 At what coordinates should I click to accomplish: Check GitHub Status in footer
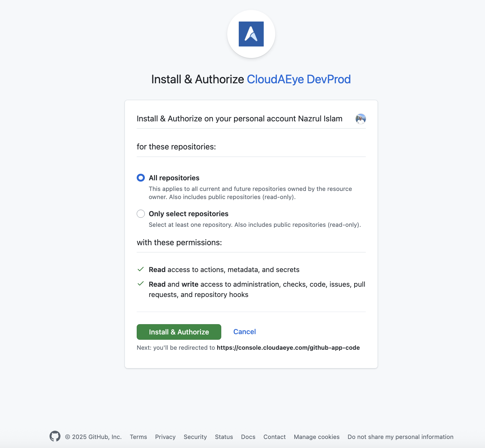tap(224, 437)
